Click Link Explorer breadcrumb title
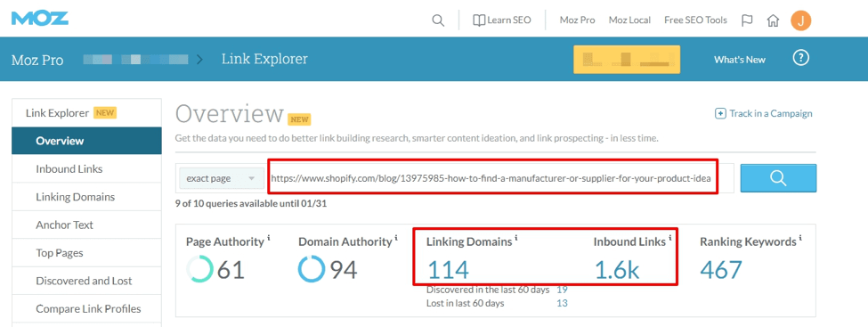The image size is (868, 327). click(x=264, y=59)
